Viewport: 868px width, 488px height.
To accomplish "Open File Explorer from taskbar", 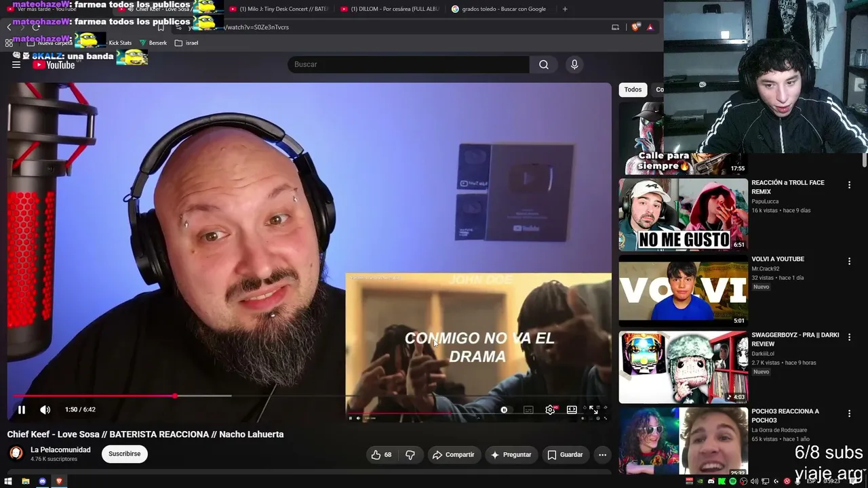I will click(x=25, y=481).
